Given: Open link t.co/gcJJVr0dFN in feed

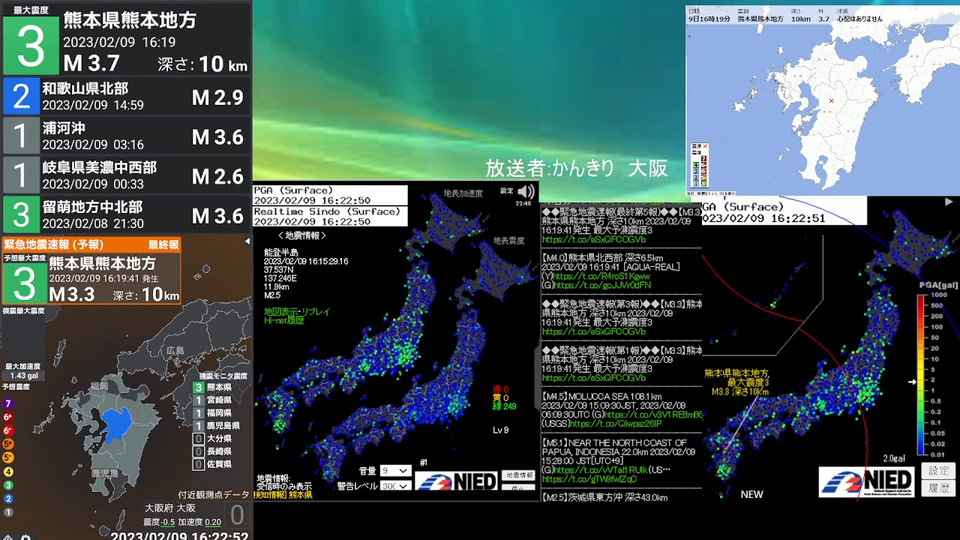Looking at the screenshot, I should [x=602, y=285].
